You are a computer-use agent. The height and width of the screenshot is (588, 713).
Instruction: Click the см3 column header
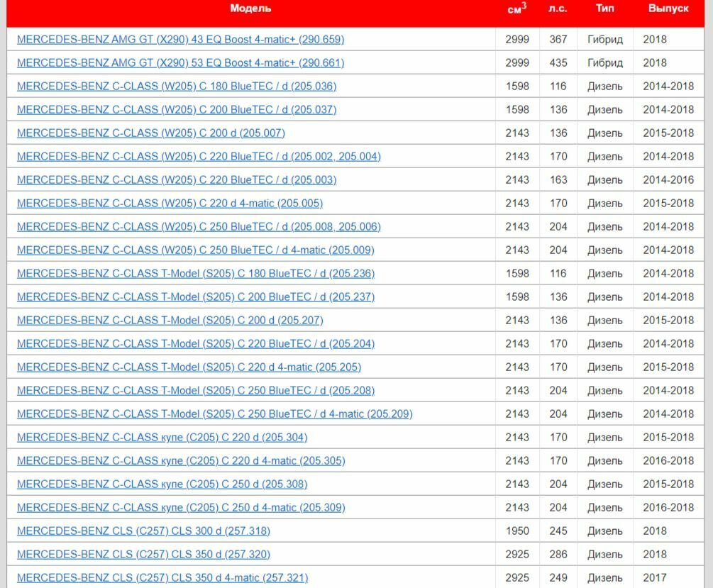coord(517,9)
